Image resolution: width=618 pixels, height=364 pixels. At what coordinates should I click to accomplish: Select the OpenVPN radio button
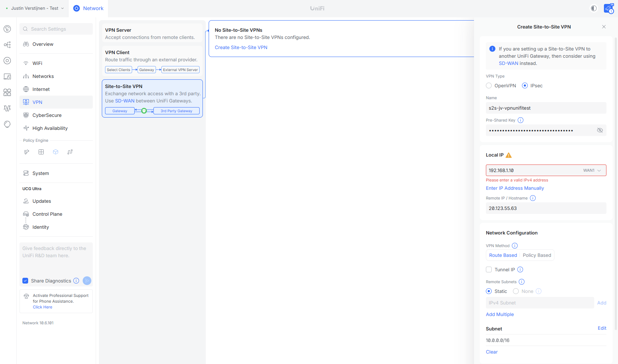(x=489, y=85)
